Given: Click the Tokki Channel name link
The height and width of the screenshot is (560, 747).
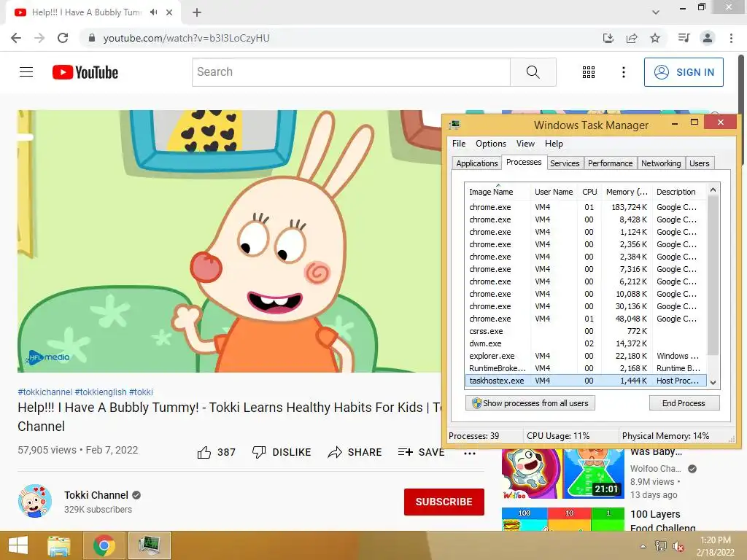Looking at the screenshot, I should click(x=96, y=495).
